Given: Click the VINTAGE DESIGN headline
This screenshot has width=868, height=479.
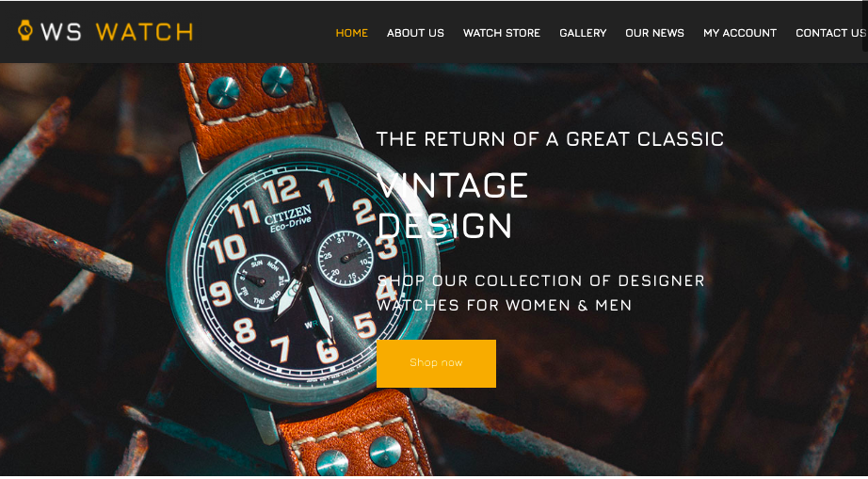Looking at the screenshot, I should tap(452, 205).
